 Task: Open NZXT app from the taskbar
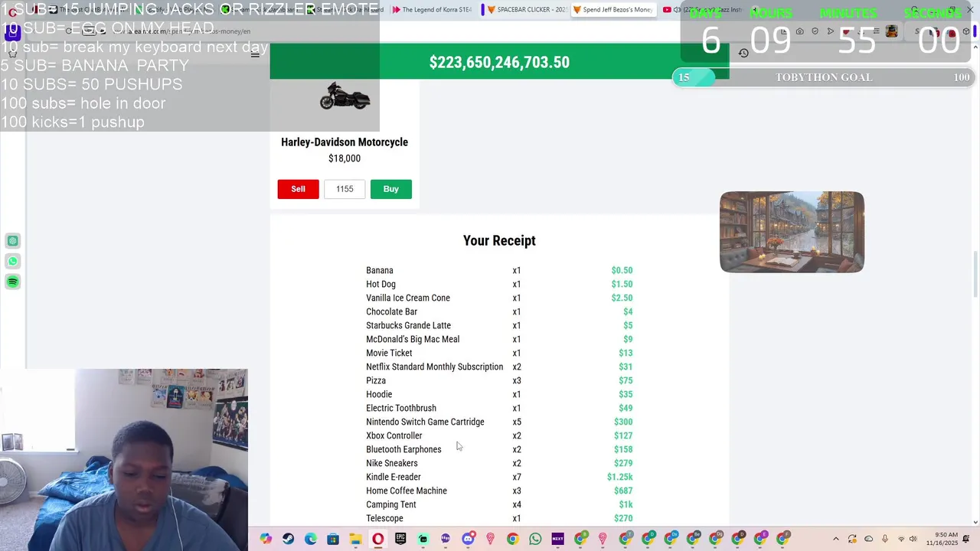coord(557,539)
